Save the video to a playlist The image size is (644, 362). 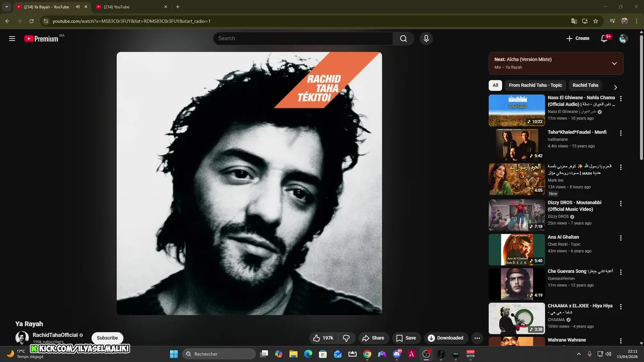(406, 338)
